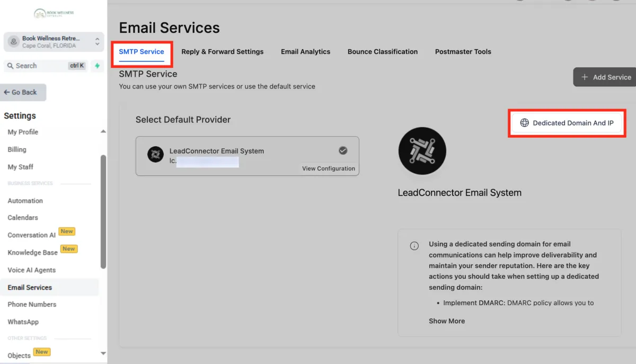Select the LeadConnector provider checkmark
Image resolution: width=636 pixels, height=364 pixels.
[343, 150]
